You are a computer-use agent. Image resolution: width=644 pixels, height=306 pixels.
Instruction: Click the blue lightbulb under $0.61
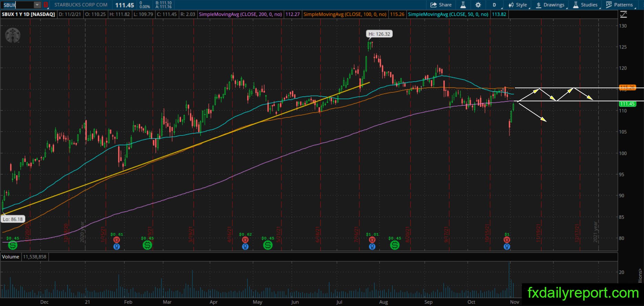[117, 247]
